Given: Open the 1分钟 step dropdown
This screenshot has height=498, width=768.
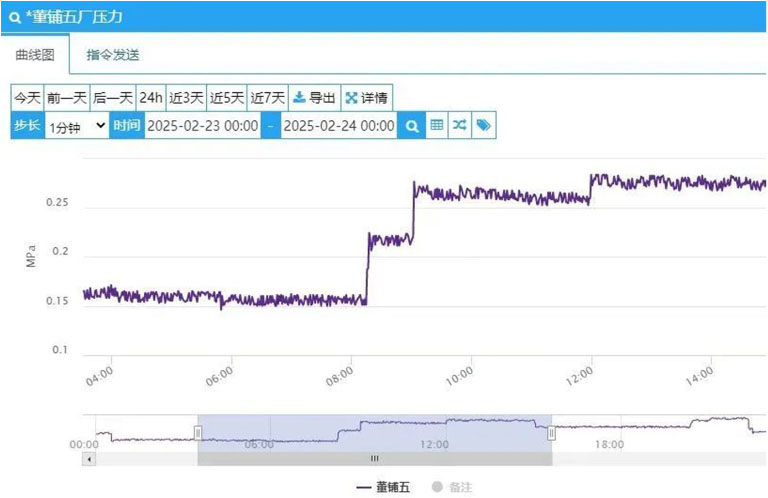Looking at the screenshot, I should (x=77, y=126).
